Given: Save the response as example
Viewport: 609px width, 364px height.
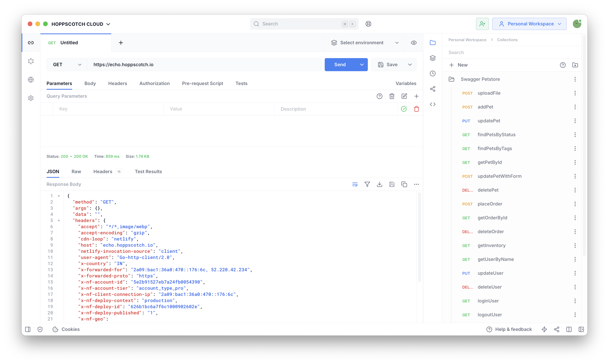Looking at the screenshot, I should 392,184.
